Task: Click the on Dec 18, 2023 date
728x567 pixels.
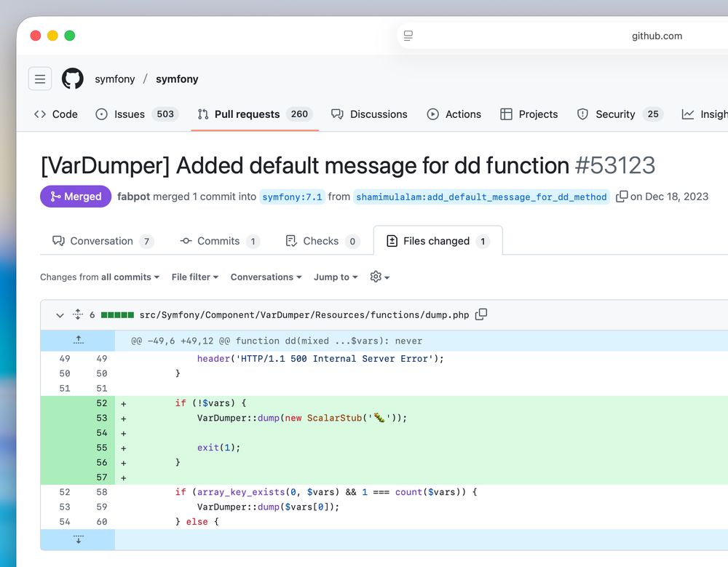Action: tap(669, 197)
